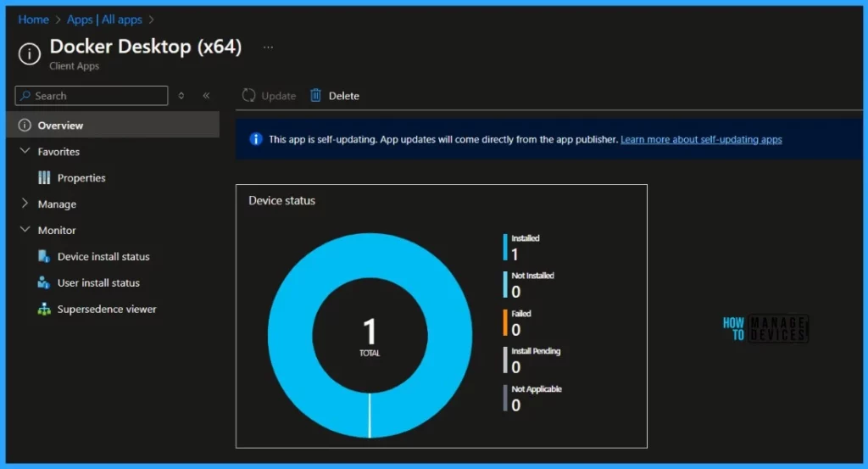Open Supersedence viewer
The height and width of the screenshot is (469, 868).
(x=107, y=309)
